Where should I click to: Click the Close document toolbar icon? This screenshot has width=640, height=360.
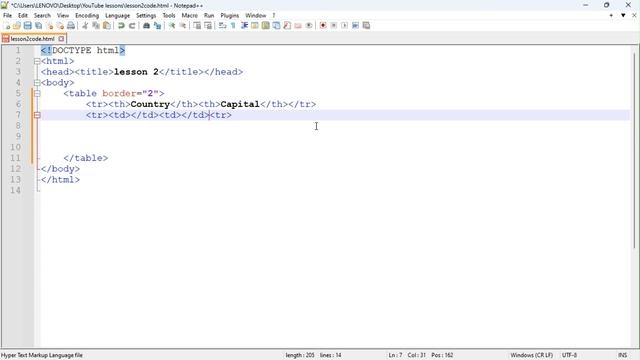[x=49, y=26]
